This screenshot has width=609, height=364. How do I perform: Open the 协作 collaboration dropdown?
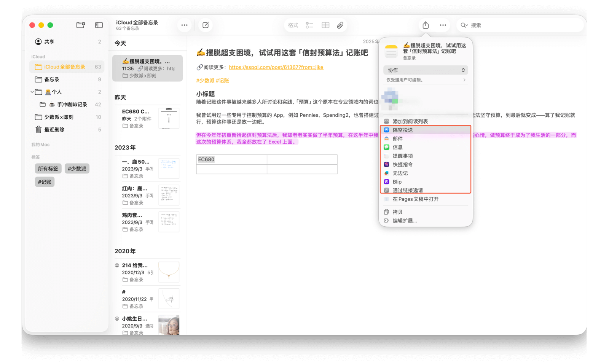426,70
